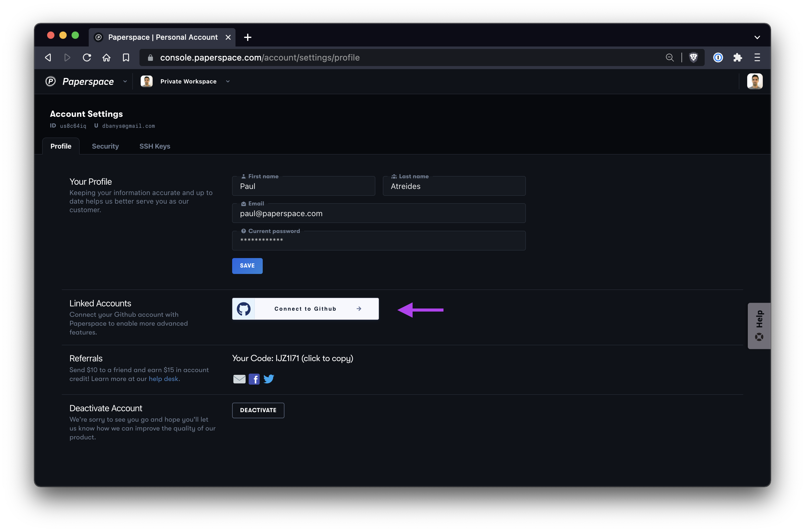805x532 pixels.
Task: Share referral on Facebook
Action: 254,379
